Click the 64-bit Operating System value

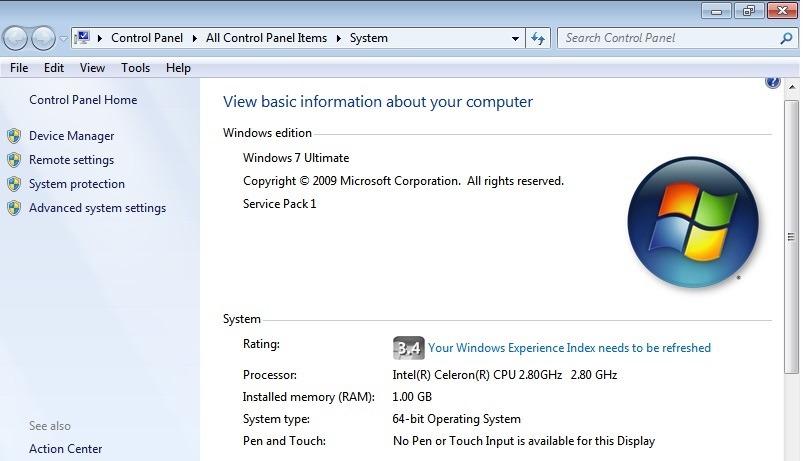[456, 419]
